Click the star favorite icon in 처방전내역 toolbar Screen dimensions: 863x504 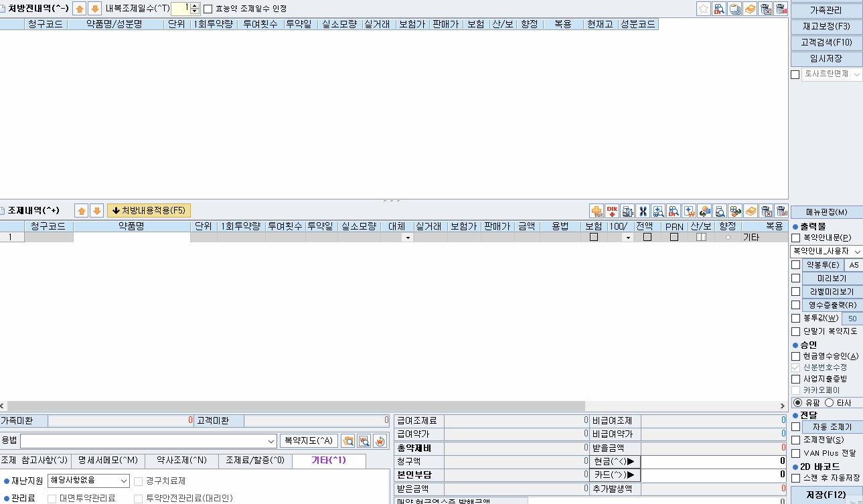(x=704, y=9)
